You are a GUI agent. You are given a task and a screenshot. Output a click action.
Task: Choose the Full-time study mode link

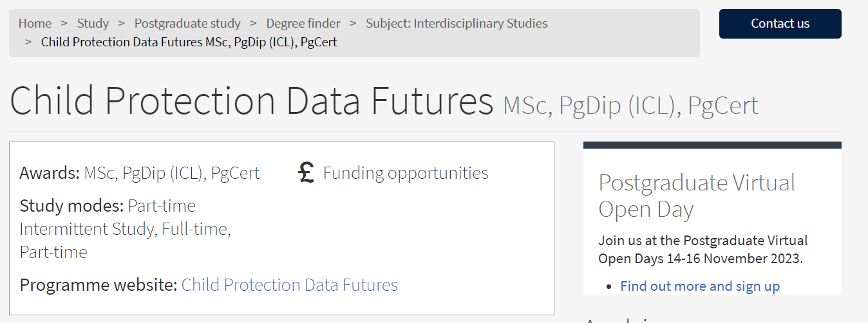click(x=194, y=229)
